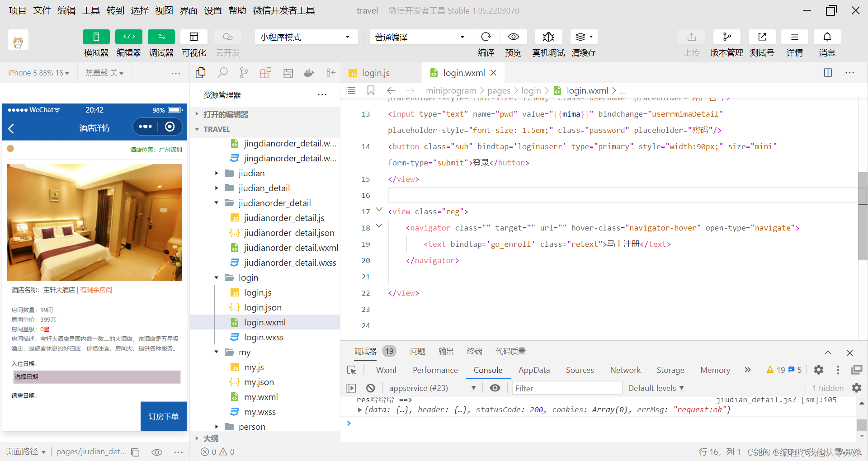Click the cloud development icon

point(227,37)
